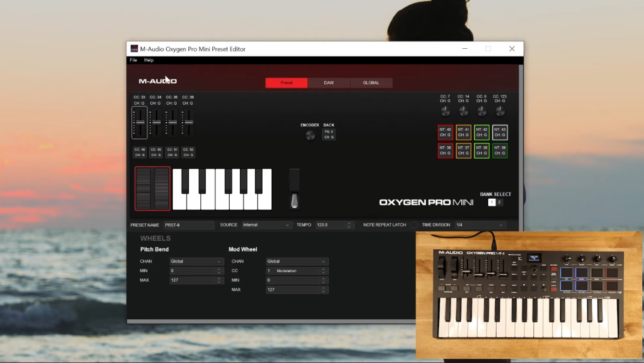Open the Pitch Bend CHAN dropdown
Viewport: 644px width, 363px height.
(x=196, y=261)
